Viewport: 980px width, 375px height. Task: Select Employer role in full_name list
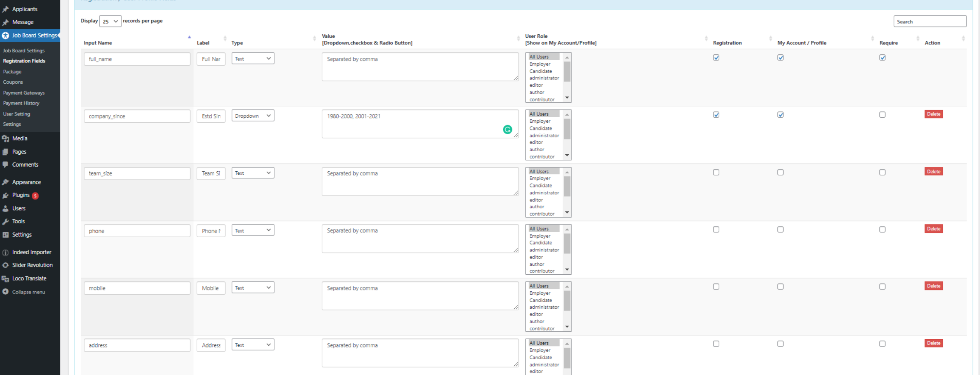coord(540,64)
